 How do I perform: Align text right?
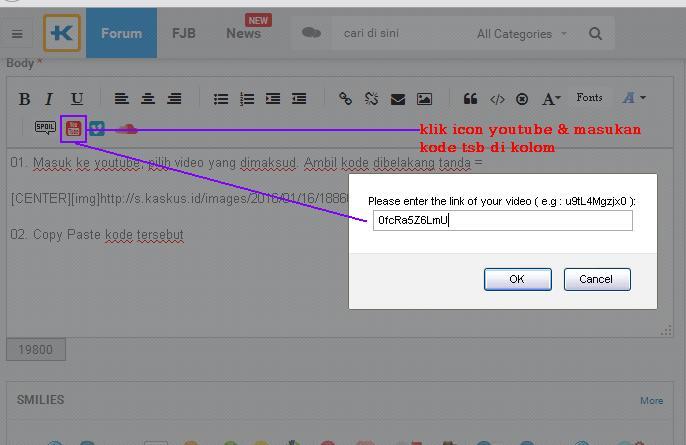coord(174,99)
